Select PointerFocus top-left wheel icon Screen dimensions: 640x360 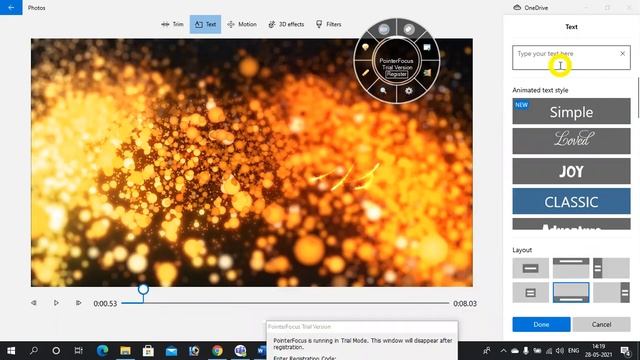coord(383,29)
